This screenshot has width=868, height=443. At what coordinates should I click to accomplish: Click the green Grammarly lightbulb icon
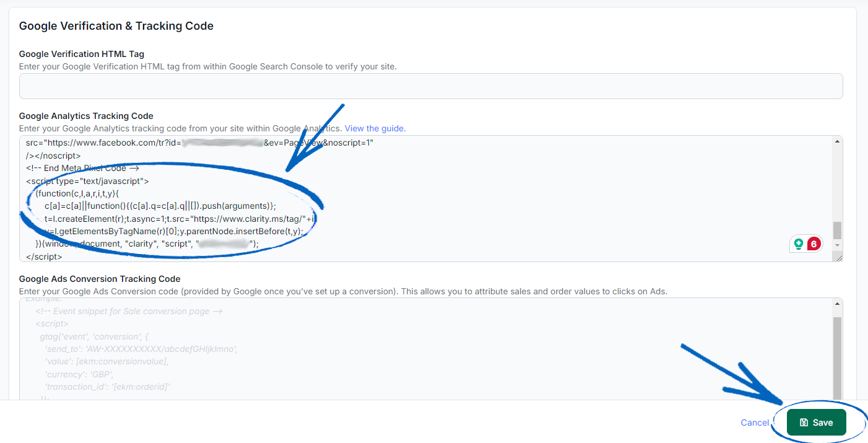coord(799,244)
